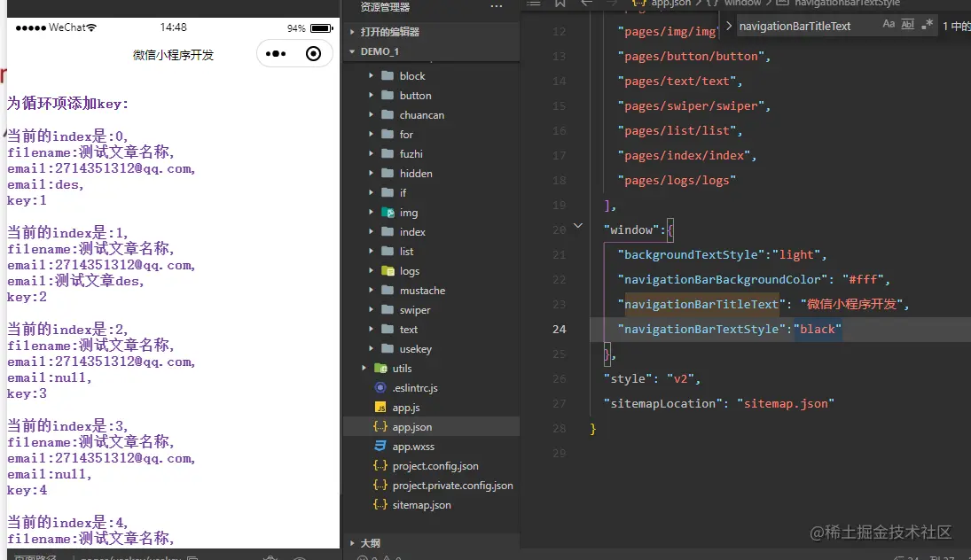This screenshot has height=560, width=971.
Task: Click the "navigationBarBackgroundColor" key
Action: click(x=723, y=279)
